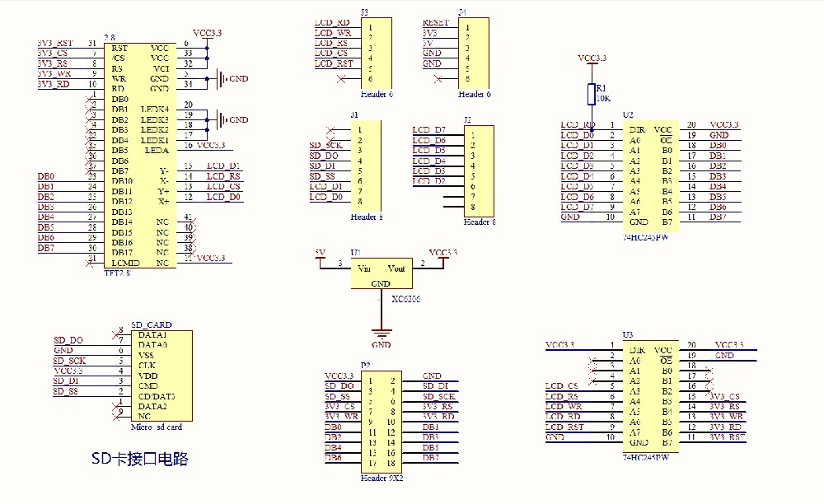Select the lower 74HC245PW chip U3
Screen dimensions: 824x504
[650, 395]
